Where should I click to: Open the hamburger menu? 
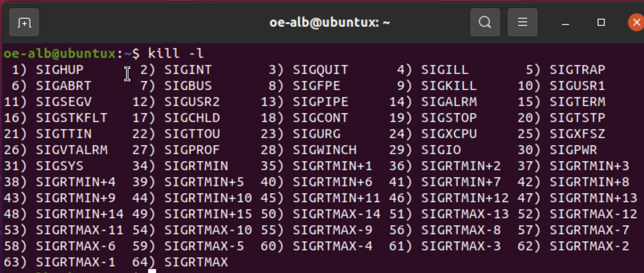[523, 21]
